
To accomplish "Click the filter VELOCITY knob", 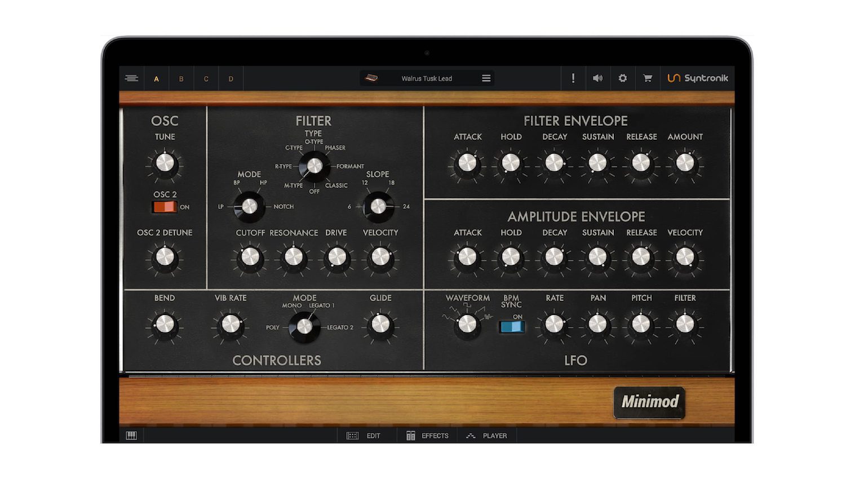I will [380, 257].
